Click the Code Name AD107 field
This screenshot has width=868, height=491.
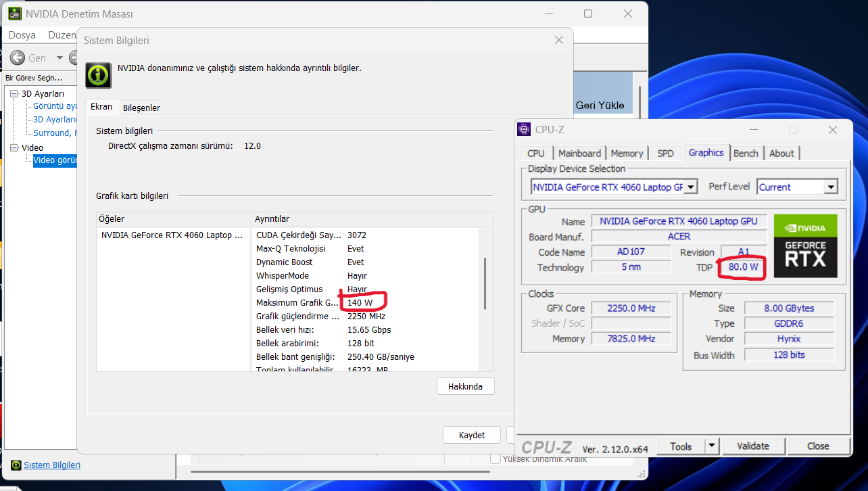tap(631, 252)
